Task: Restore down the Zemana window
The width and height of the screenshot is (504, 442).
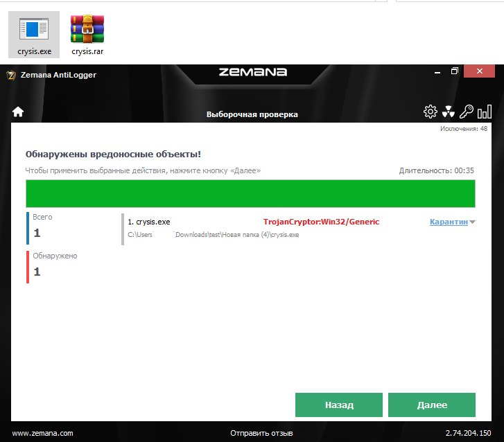Action: coord(455,71)
